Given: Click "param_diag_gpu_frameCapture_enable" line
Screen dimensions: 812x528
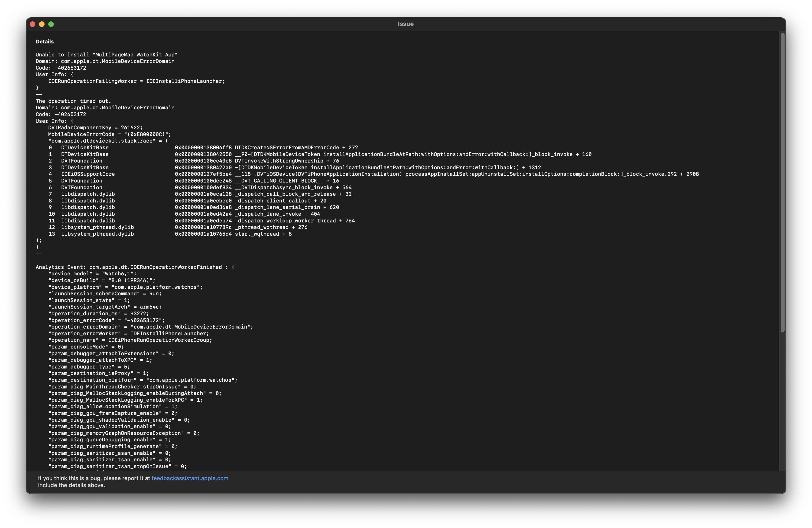Looking at the screenshot, I should pos(113,413).
